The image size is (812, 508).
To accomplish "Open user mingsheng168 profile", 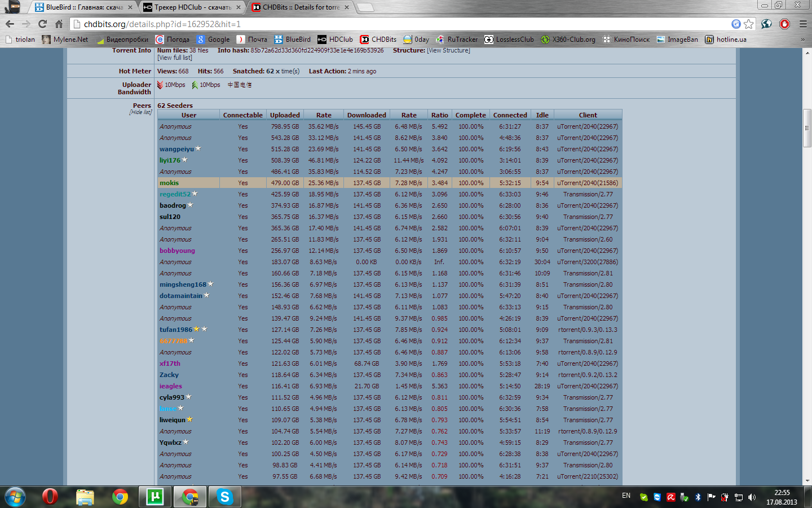I will point(183,284).
